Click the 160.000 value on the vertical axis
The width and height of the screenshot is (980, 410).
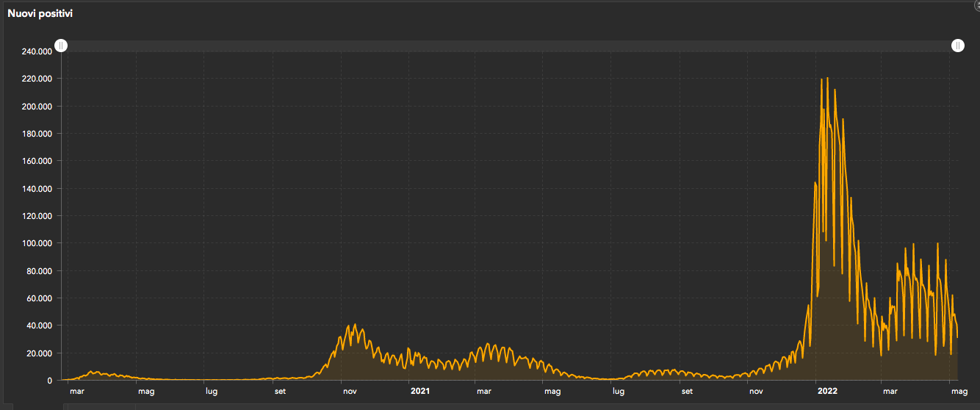click(x=37, y=161)
